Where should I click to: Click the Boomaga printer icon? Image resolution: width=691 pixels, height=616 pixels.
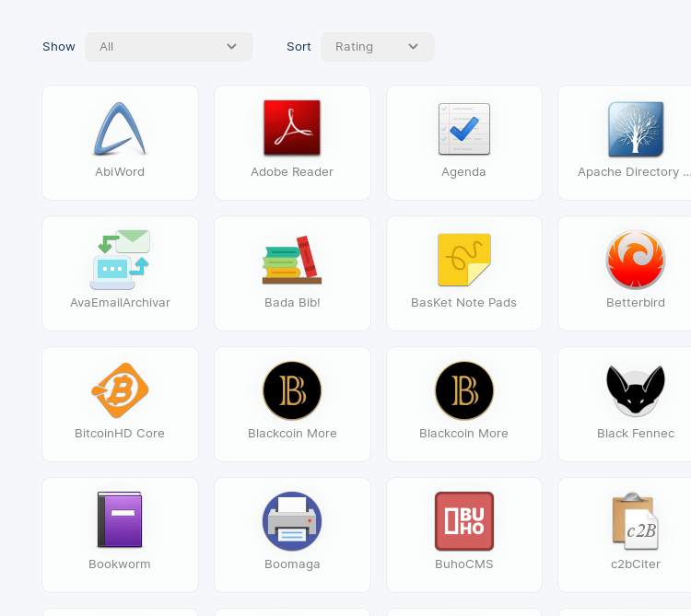click(292, 521)
